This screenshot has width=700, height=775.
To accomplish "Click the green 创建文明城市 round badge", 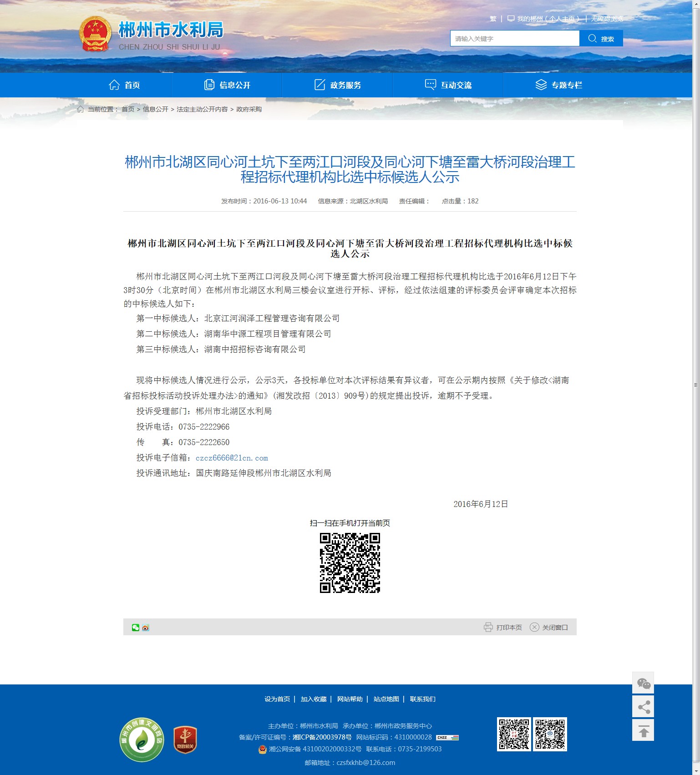I will click(142, 740).
